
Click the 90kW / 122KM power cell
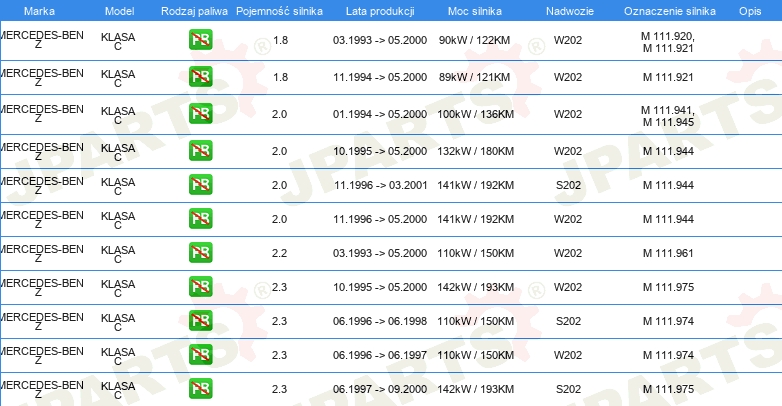tap(475, 40)
